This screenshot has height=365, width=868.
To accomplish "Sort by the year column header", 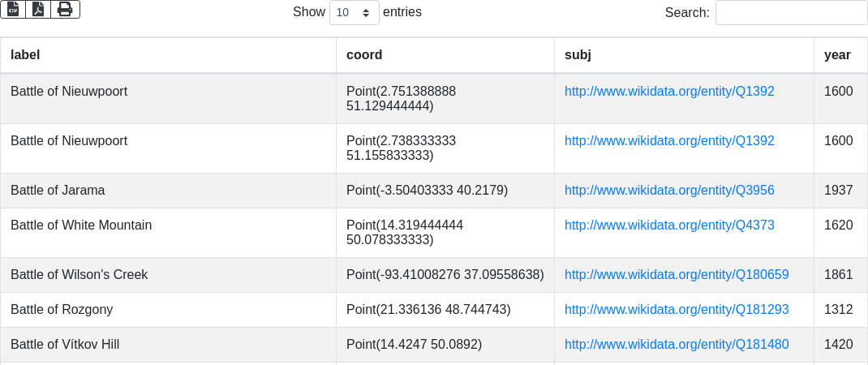I will click(837, 55).
